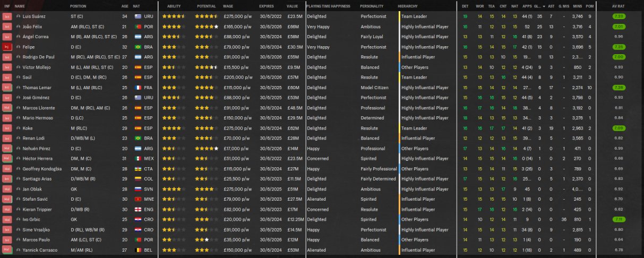Sort by WAGE column header
This screenshot has height=258, width=644.
click(x=228, y=6)
